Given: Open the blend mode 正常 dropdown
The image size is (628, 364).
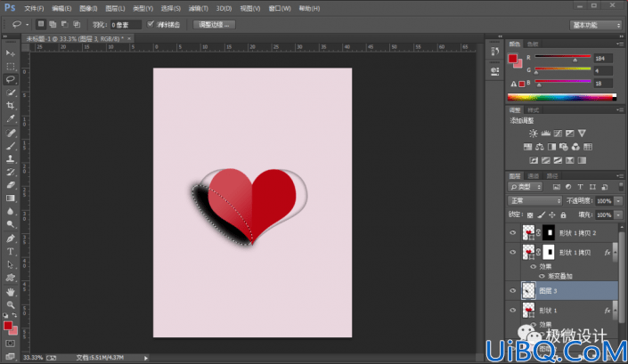Looking at the screenshot, I should click(x=535, y=201).
